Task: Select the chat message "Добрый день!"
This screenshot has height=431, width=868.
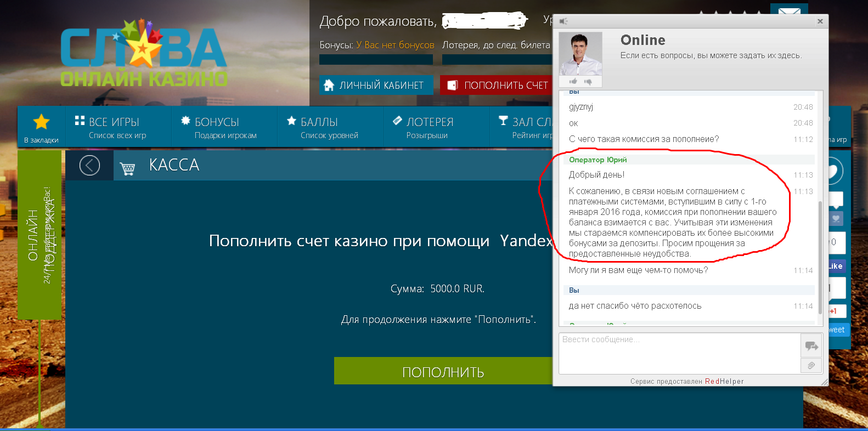Action: pos(596,175)
